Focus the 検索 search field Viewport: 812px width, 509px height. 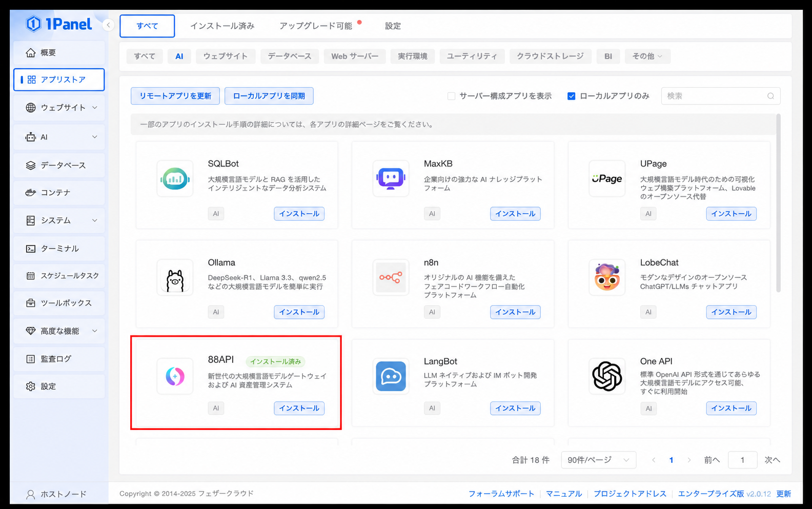721,96
